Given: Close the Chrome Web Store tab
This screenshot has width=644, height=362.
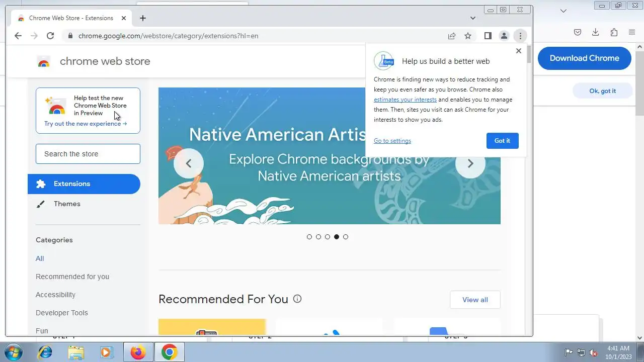Looking at the screenshot, I should [x=124, y=18].
